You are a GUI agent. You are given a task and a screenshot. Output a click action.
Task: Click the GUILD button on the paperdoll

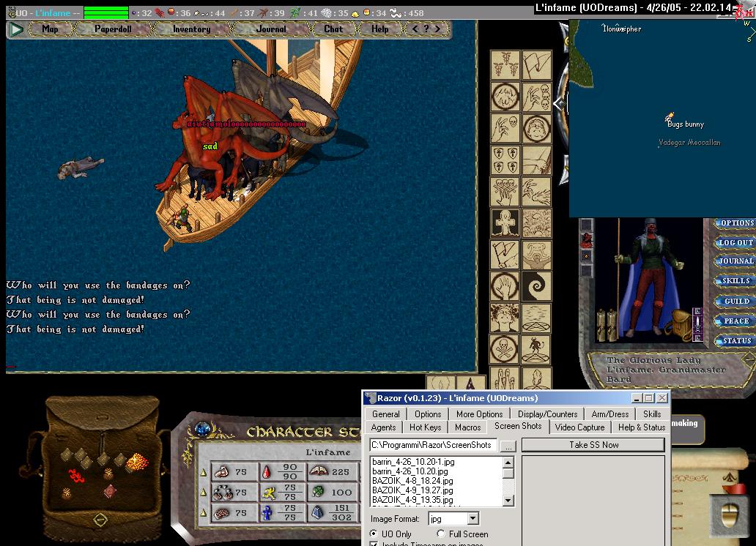(735, 302)
